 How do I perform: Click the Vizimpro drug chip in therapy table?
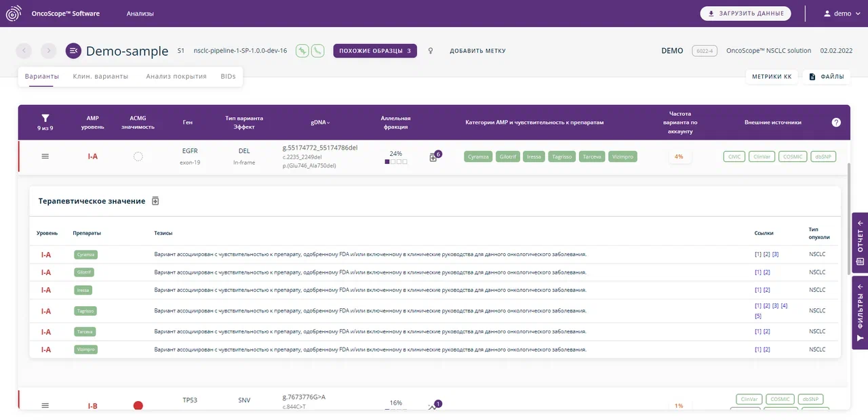coord(86,350)
